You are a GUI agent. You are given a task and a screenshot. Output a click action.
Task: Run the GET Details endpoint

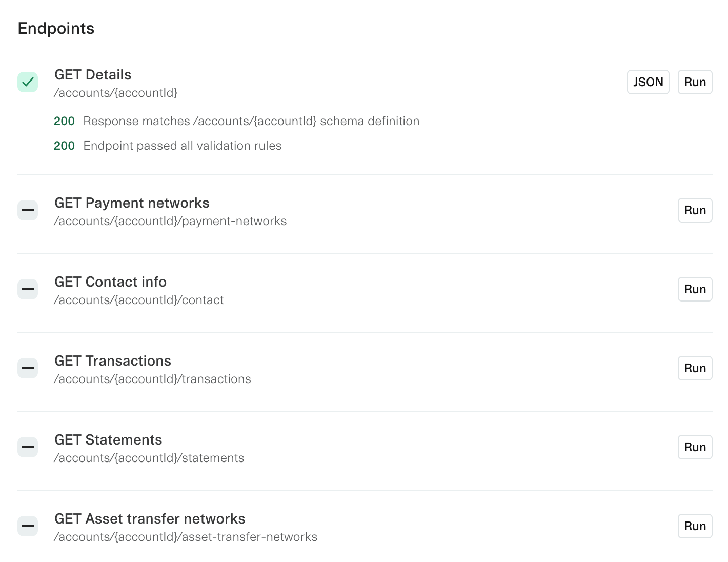695,82
